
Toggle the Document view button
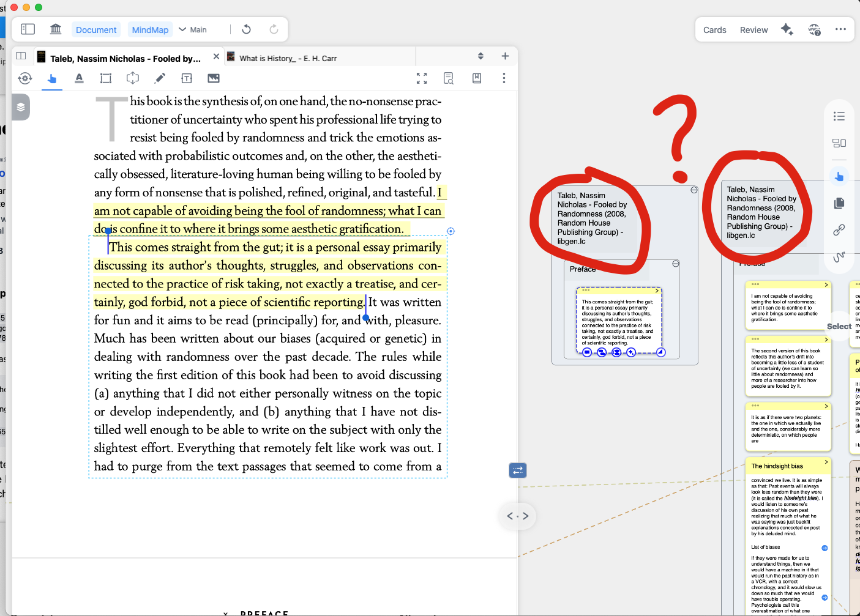96,30
